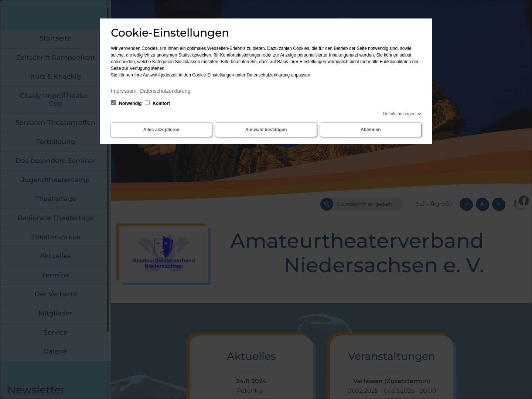
Task: Click into the Suchbegriff eingeben search field
Action: tap(368, 204)
